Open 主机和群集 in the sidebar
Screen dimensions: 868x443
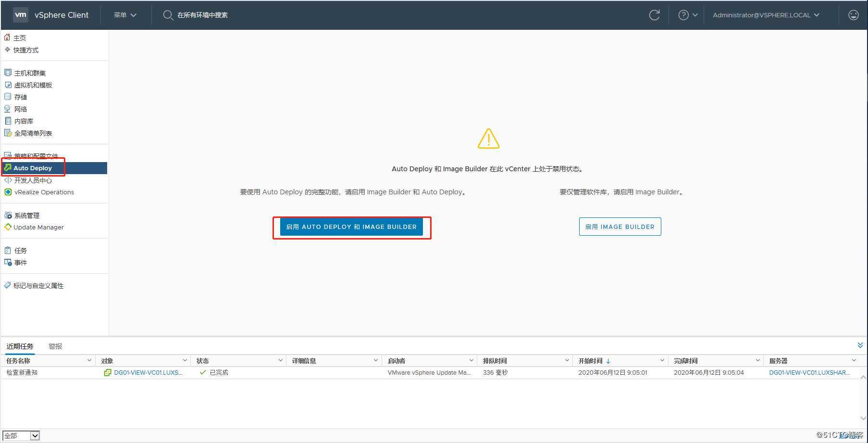pos(30,73)
